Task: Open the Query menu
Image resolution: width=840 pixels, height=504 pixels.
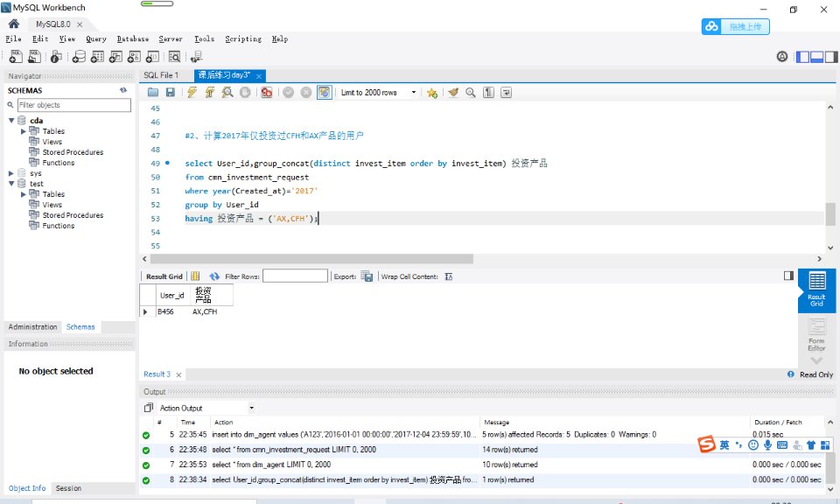Action: [95, 39]
